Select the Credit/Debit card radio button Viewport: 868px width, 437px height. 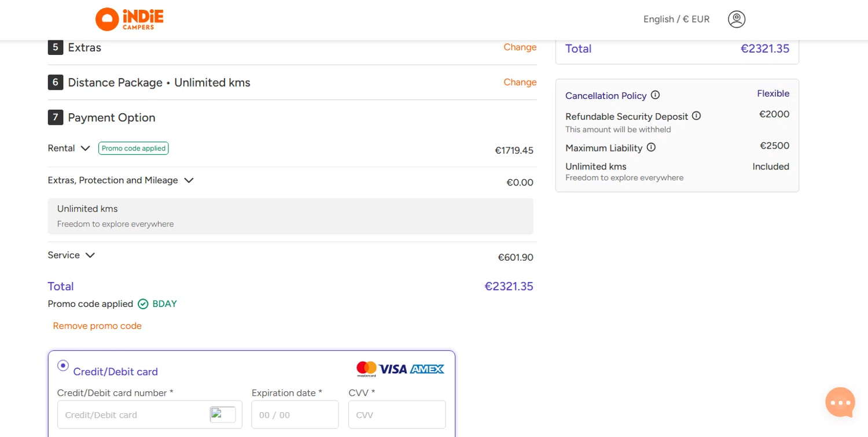[63, 365]
